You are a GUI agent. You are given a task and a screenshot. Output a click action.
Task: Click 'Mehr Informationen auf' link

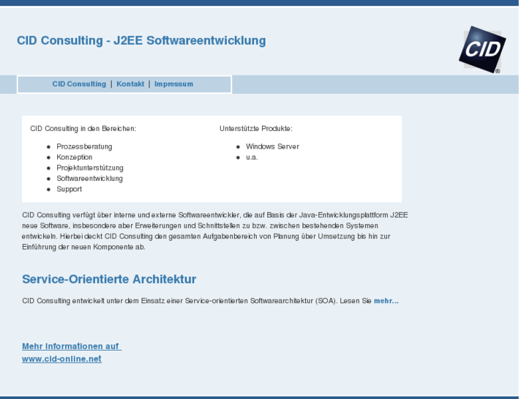72,346
